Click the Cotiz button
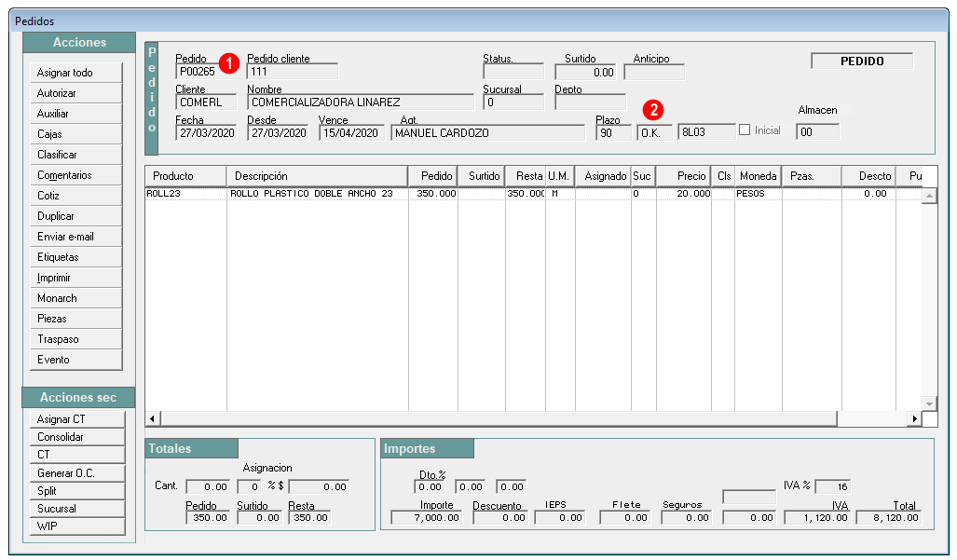957x560 pixels. pos(76,196)
